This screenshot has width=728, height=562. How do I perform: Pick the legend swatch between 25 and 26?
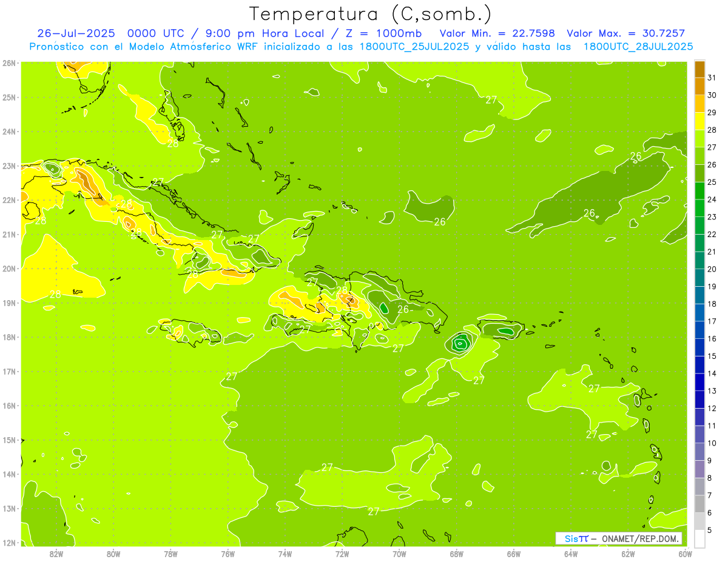coord(699,173)
